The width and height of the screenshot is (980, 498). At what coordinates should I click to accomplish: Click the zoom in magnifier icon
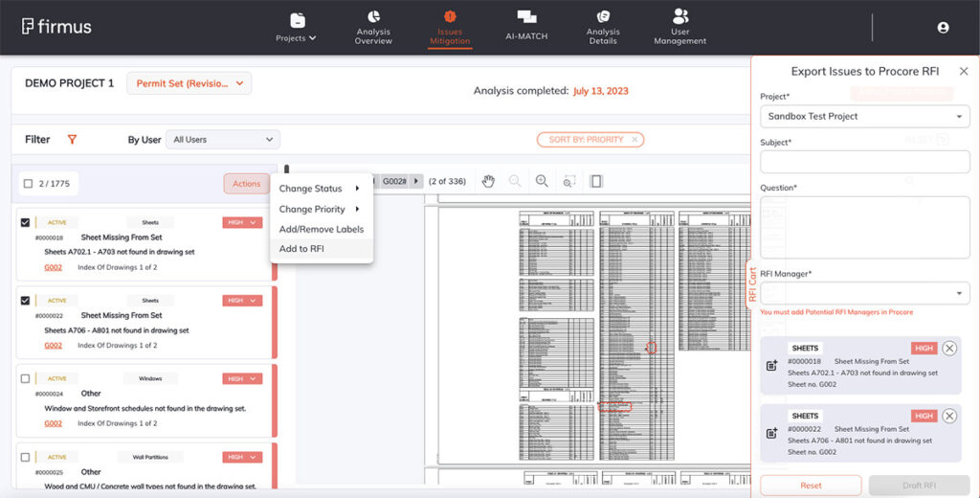(542, 181)
